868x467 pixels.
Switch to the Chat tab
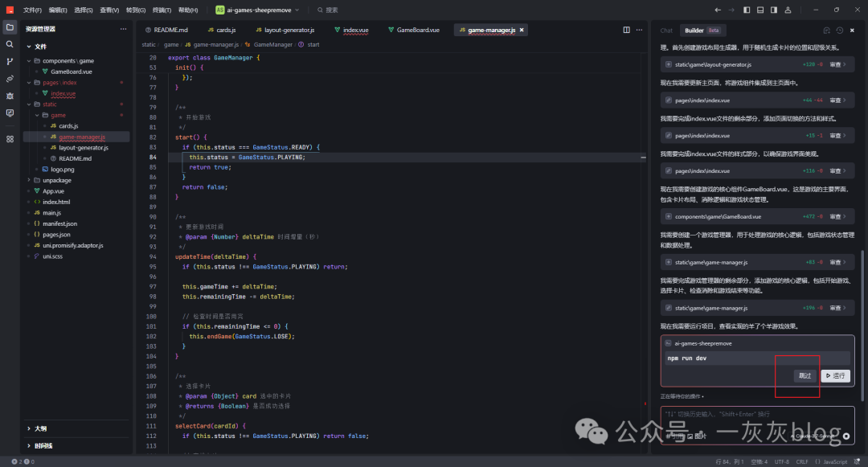coord(666,31)
